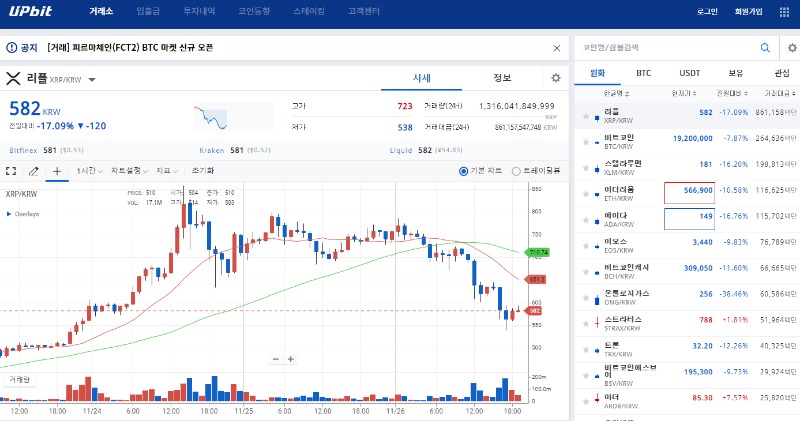The height and width of the screenshot is (421, 800).
Task: Sort by 거래대금 column header
Action: coord(780,93)
